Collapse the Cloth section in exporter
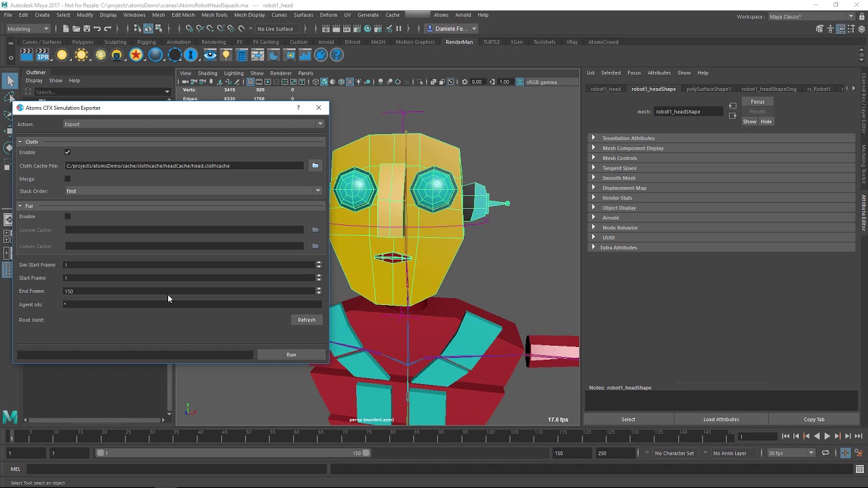 point(20,142)
